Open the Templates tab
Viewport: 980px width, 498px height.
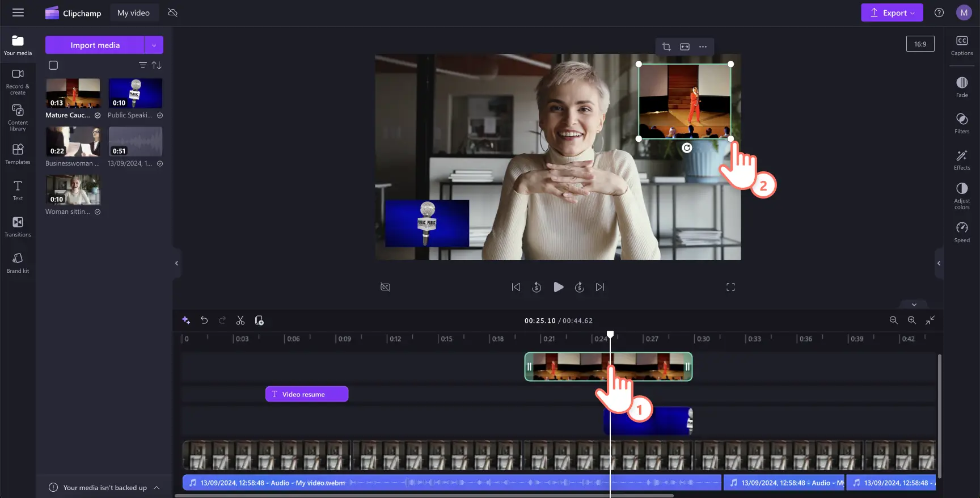(18, 154)
